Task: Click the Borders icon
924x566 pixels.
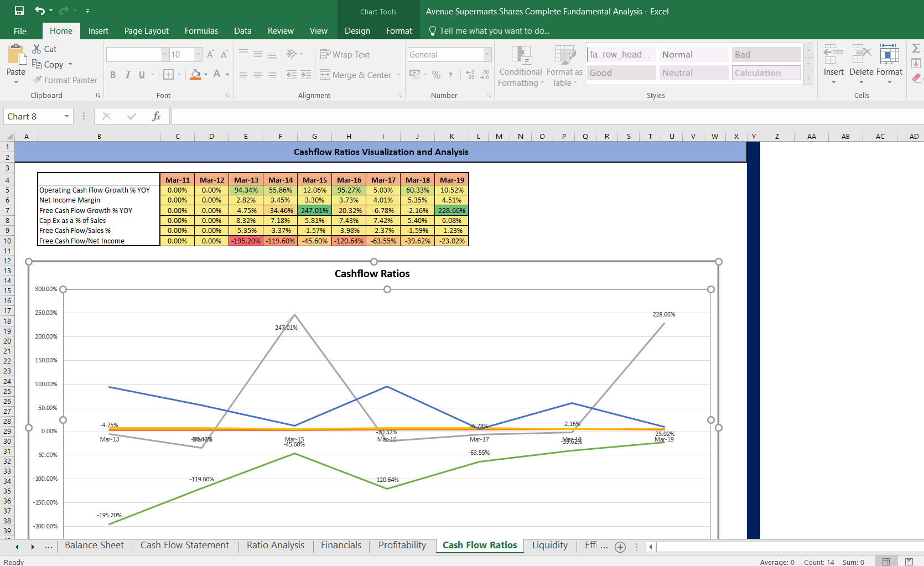Action: tap(169, 74)
